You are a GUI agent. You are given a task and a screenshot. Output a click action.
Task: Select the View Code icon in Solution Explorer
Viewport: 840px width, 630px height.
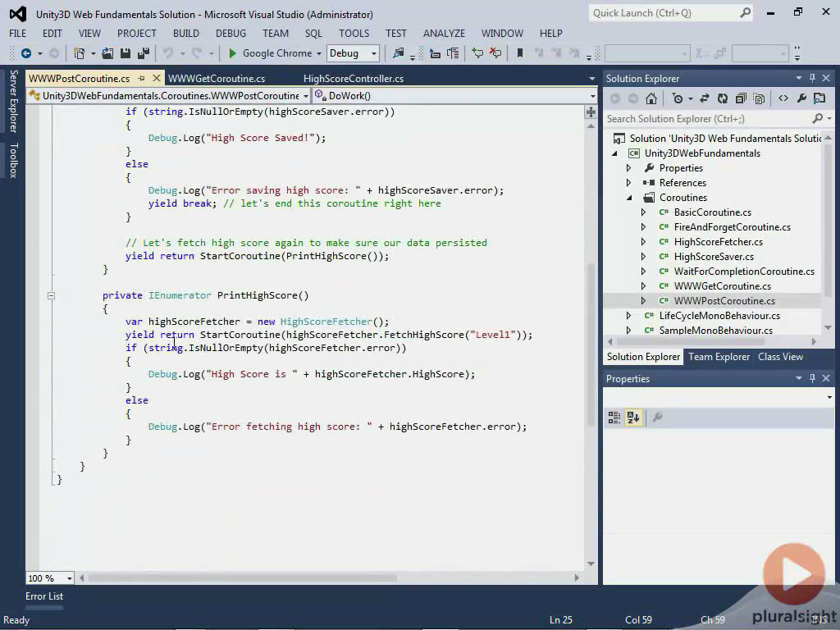pyautogui.click(x=784, y=98)
